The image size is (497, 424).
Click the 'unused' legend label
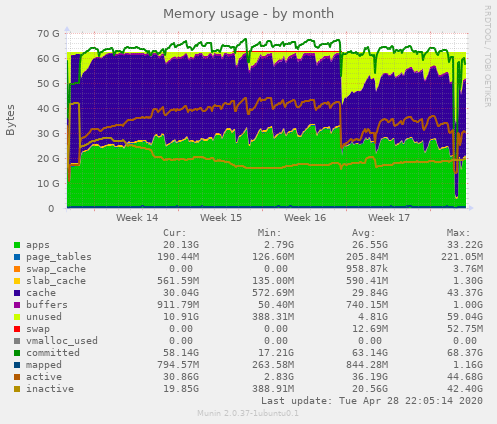point(44,317)
